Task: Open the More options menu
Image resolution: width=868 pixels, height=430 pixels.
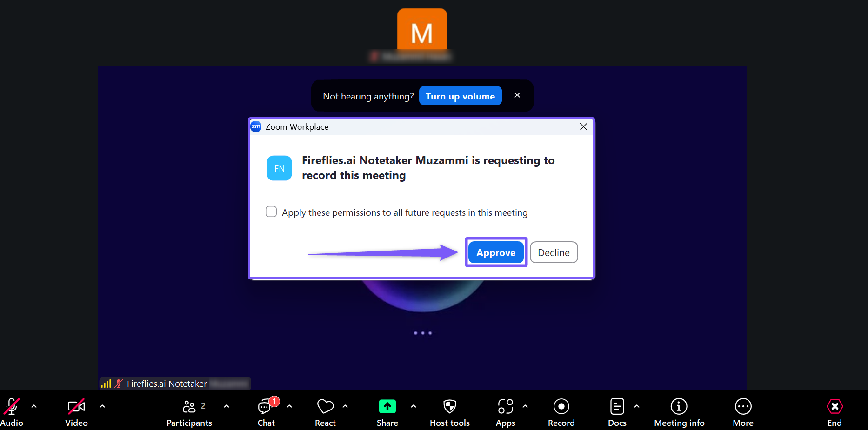Action: coord(743,412)
